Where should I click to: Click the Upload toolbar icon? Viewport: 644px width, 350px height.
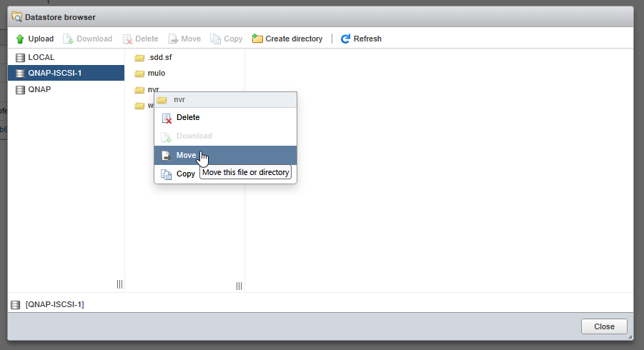click(20, 39)
